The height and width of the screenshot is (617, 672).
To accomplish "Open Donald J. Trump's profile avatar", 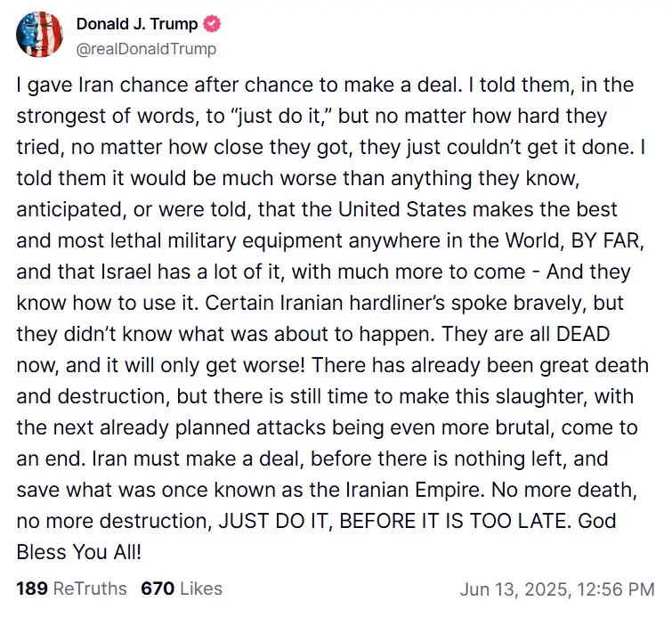I will (39, 35).
